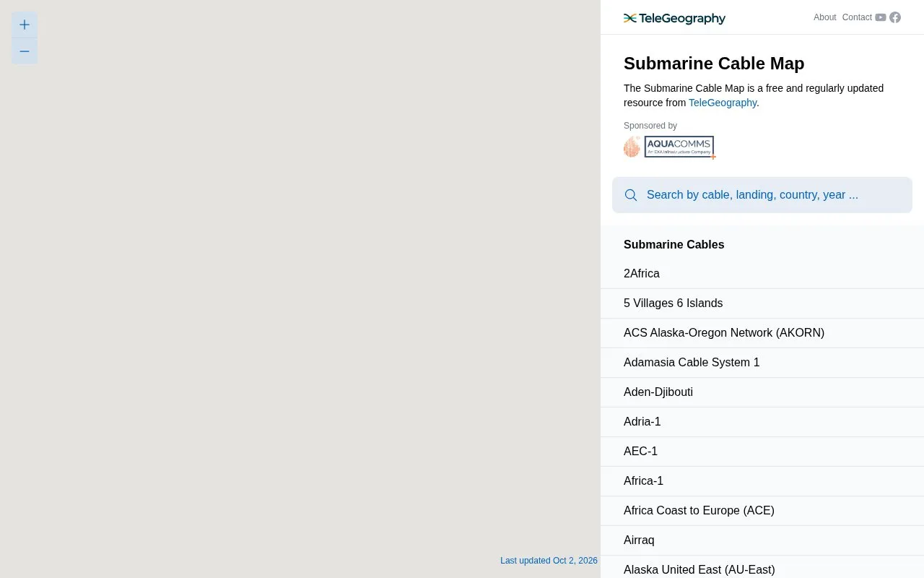This screenshot has width=924, height=578.
Task: Open the Aqua Comms sponsor logo
Action: (670, 147)
